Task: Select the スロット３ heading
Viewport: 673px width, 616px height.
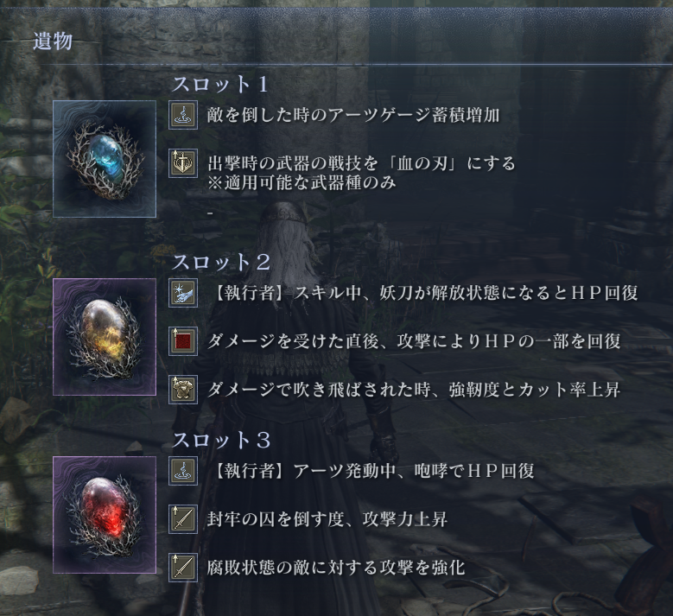Action: click(x=221, y=440)
